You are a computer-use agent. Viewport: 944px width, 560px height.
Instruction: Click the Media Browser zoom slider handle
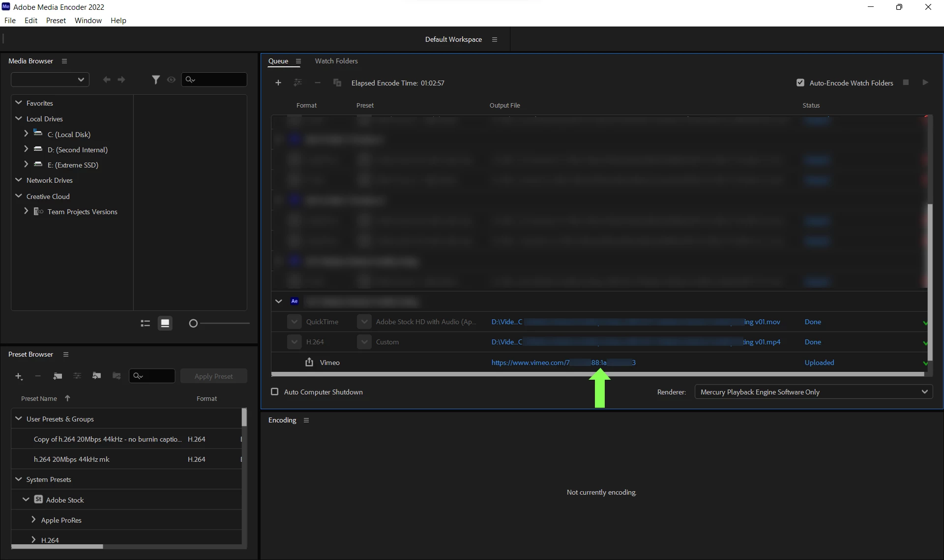click(193, 323)
